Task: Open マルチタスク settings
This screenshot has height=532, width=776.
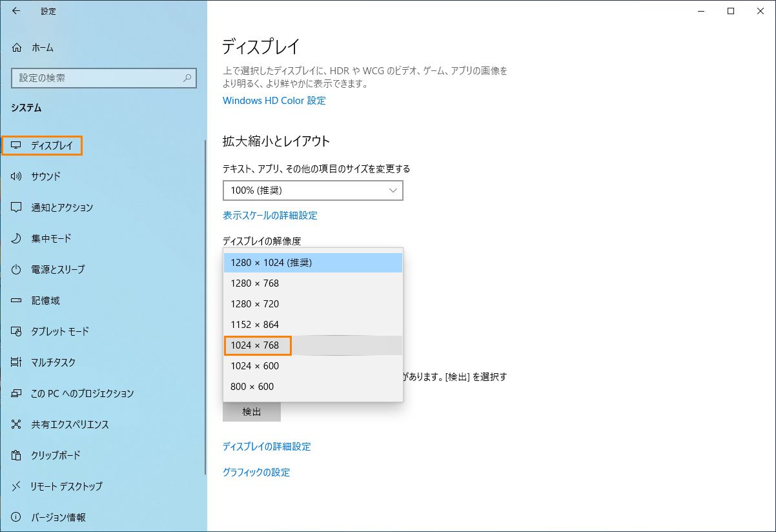Action: 17,362
